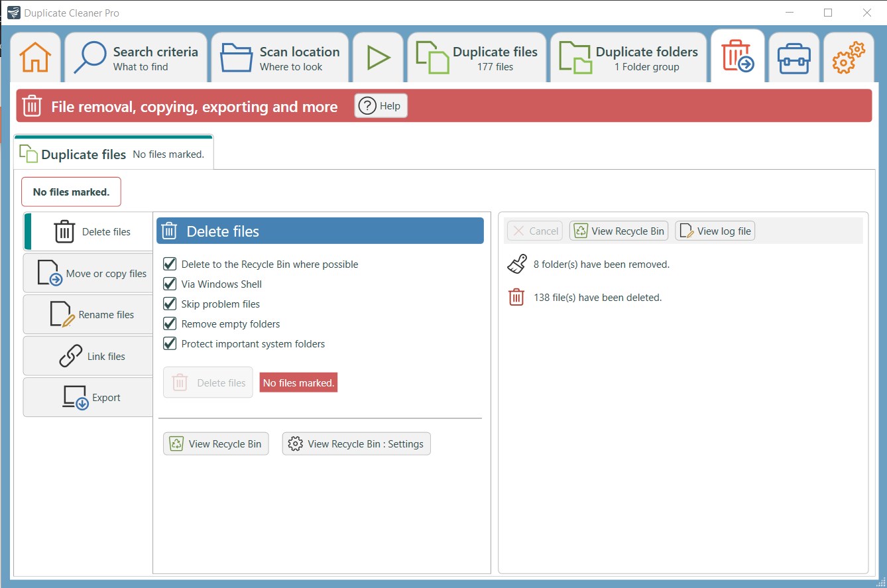Image resolution: width=887 pixels, height=588 pixels.
Task: Disable Skip problem files checkbox
Action: (x=170, y=304)
